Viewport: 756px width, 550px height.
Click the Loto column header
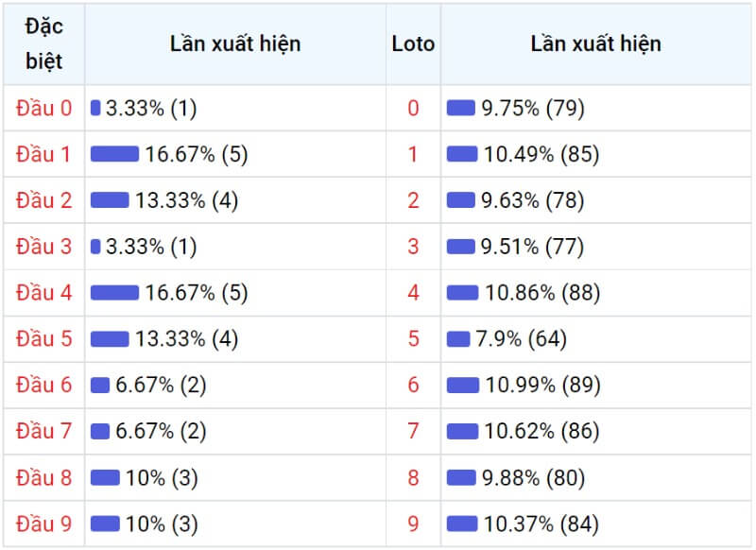point(413,43)
